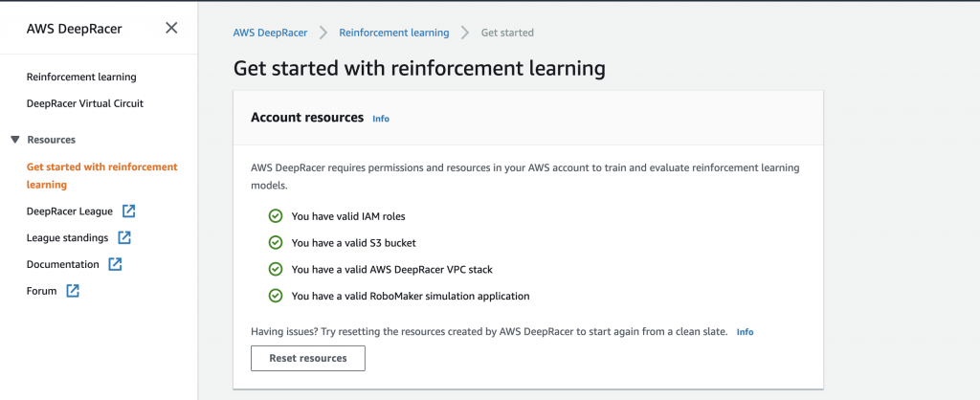
Task: Open the Forum sidebar link
Action: pos(41,291)
